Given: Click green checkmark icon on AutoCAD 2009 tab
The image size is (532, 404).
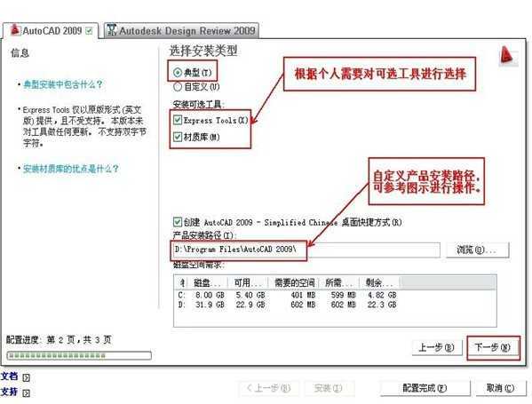Looking at the screenshot, I should pos(89,31).
